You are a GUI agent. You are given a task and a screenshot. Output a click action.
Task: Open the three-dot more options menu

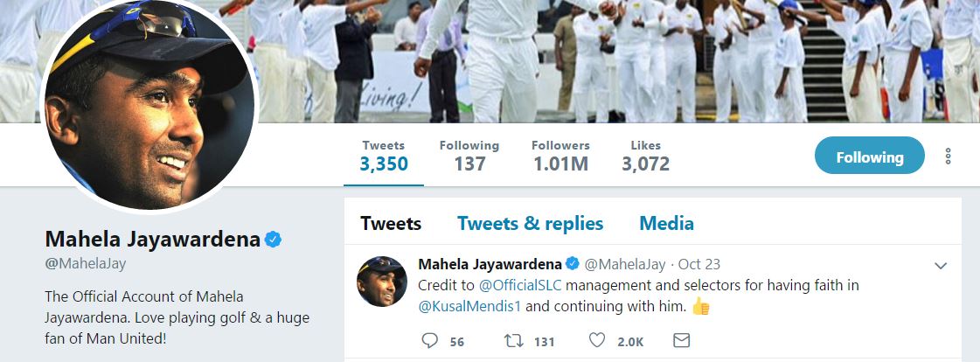[x=948, y=157]
